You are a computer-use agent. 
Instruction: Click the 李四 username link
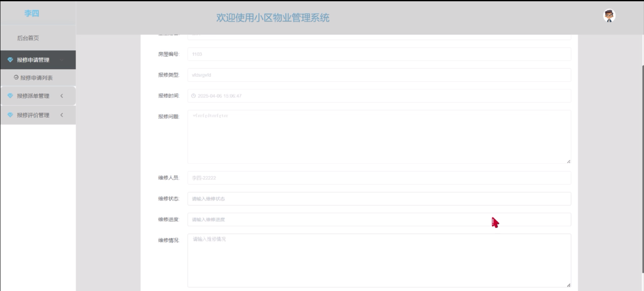pyautogui.click(x=32, y=13)
